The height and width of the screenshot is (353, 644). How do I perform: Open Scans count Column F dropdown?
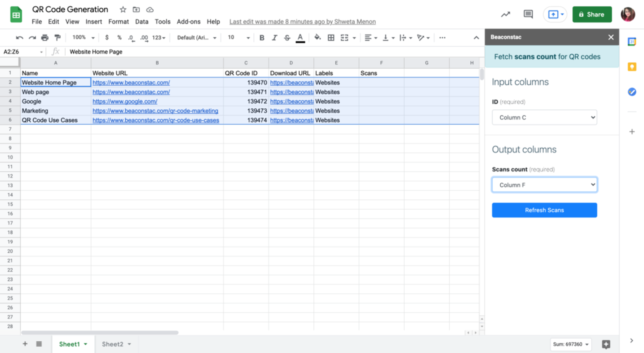click(x=545, y=185)
